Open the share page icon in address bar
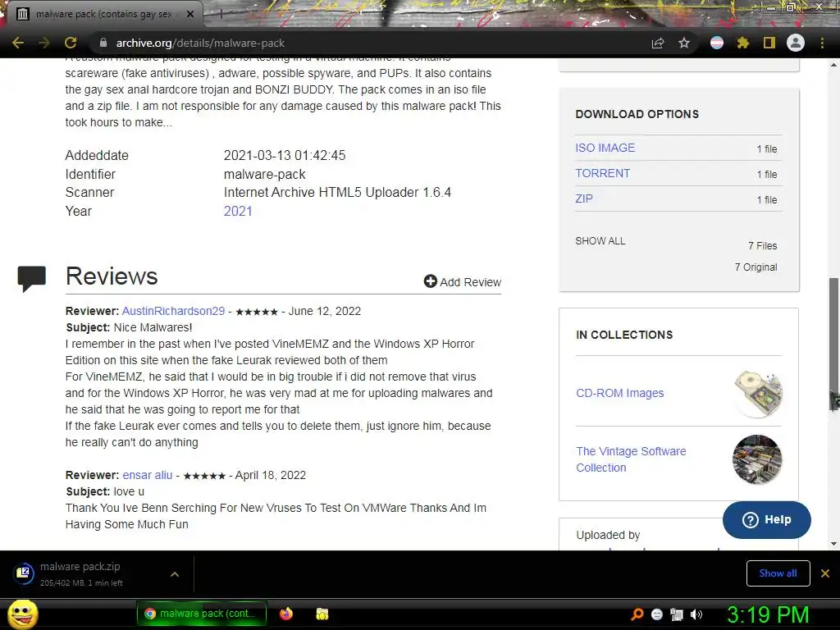The height and width of the screenshot is (630, 840). (658, 43)
